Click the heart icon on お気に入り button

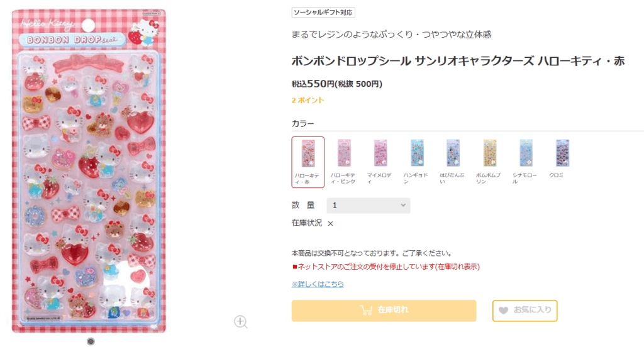pos(503,310)
